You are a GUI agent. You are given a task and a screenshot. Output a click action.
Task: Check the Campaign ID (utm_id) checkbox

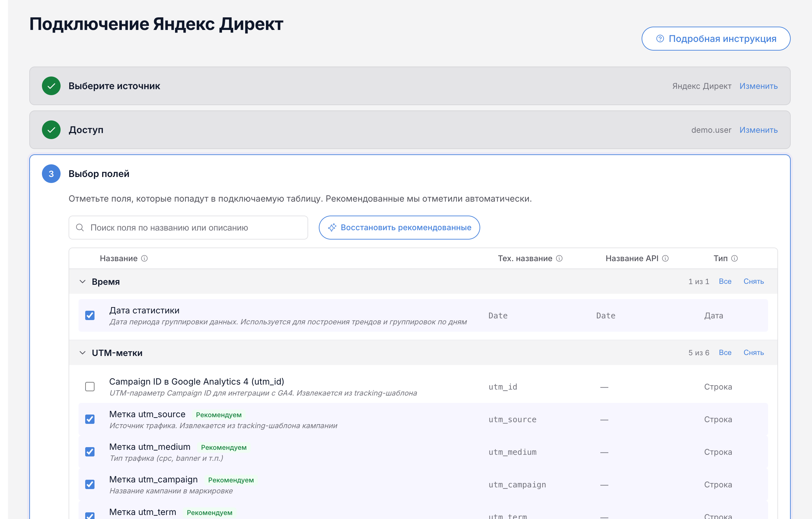[x=90, y=387]
